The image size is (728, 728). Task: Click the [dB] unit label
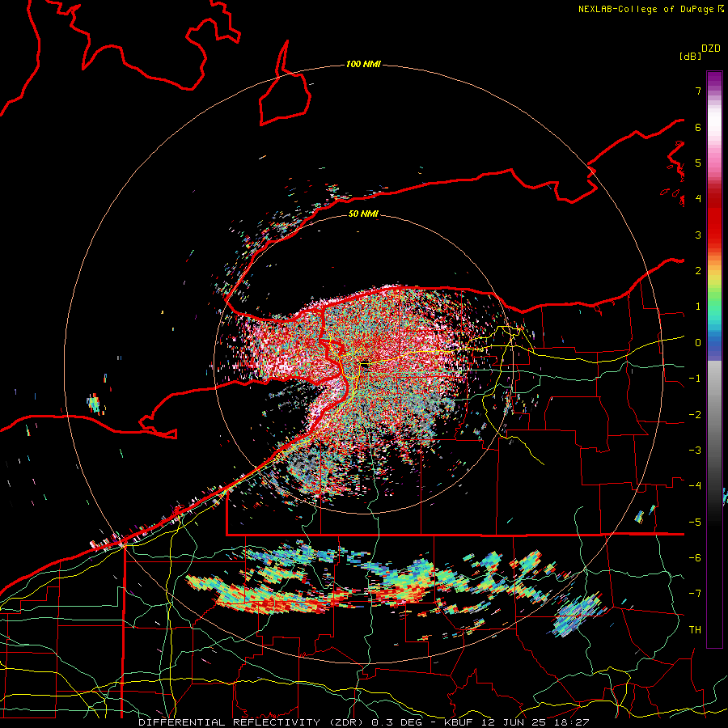(691, 56)
